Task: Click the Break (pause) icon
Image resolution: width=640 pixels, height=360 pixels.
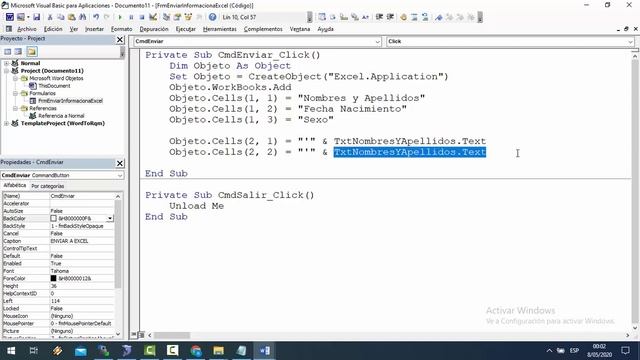Action: click(131, 17)
